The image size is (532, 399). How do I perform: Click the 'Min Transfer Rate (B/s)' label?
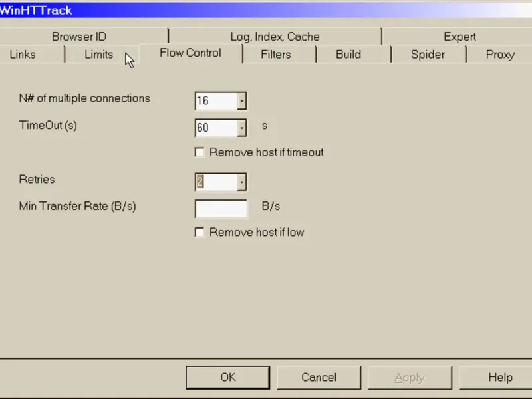click(x=77, y=206)
